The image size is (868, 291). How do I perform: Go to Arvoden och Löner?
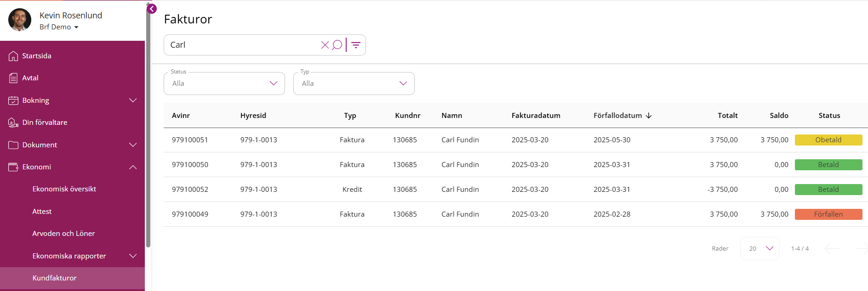pos(63,234)
